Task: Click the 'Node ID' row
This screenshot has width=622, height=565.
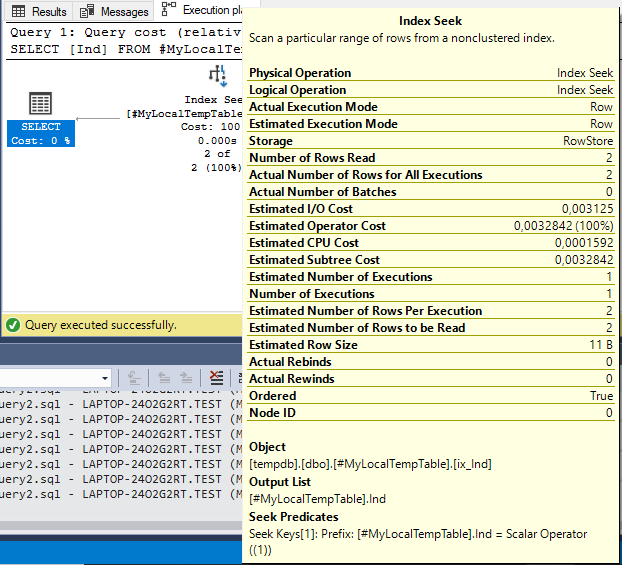Action: (431, 413)
